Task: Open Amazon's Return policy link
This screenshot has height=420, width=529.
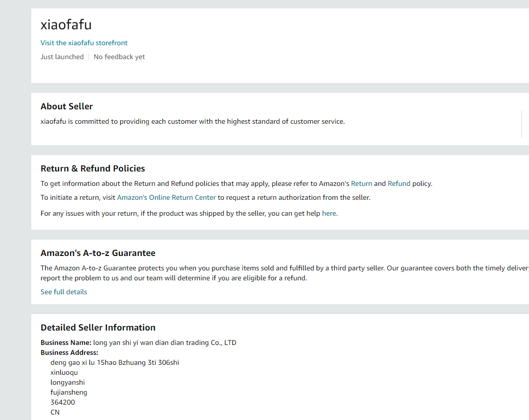Action: [361, 183]
